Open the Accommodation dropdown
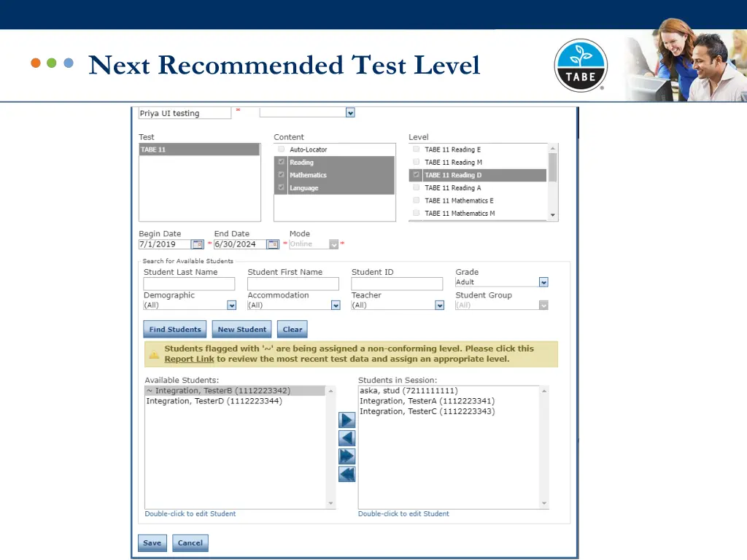Screen dimensions: 747x560 click(x=336, y=306)
